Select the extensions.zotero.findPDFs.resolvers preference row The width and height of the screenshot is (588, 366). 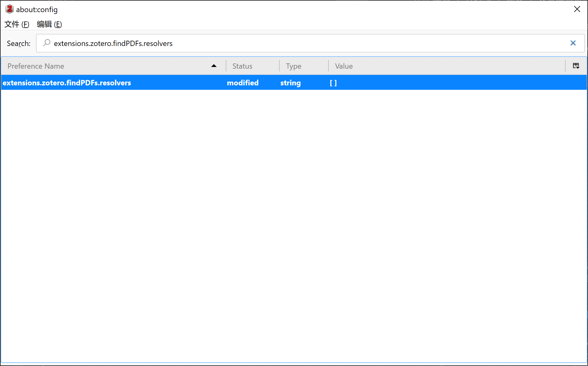tap(294, 83)
